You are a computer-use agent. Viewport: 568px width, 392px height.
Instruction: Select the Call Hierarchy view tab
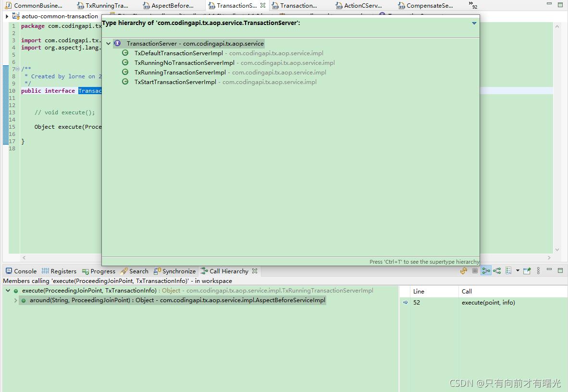click(224, 271)
